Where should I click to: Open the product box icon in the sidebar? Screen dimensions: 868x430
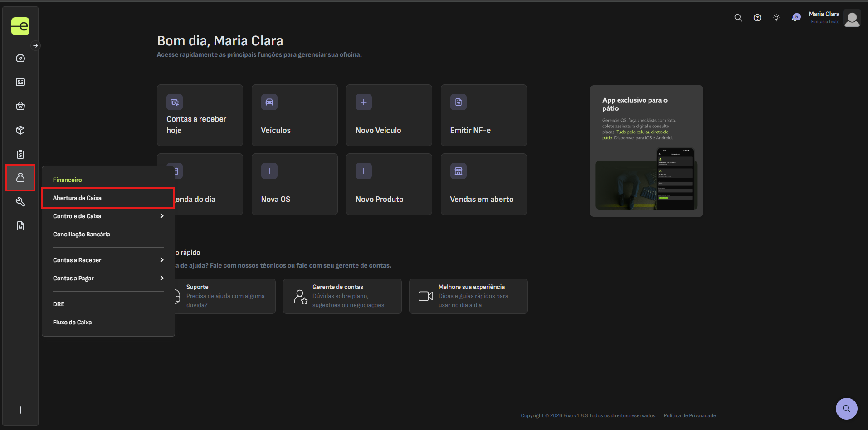pyautogui.click(x=20, y=130)
